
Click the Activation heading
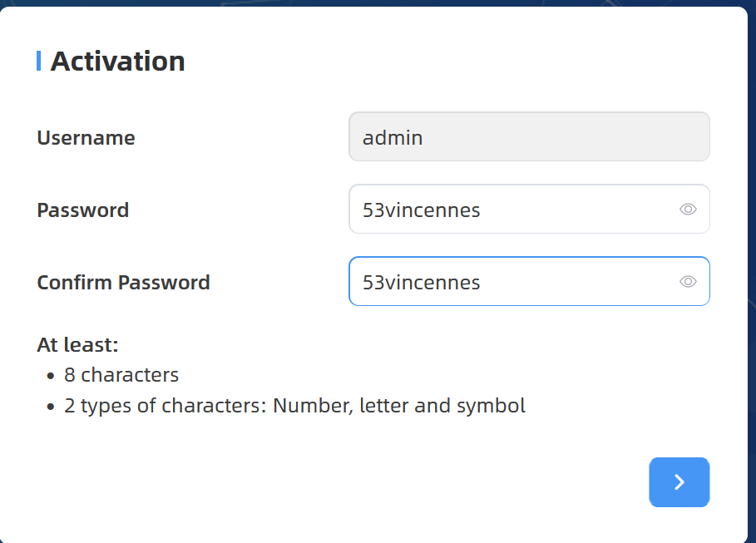pyautogui.click(x=117, y=62)
